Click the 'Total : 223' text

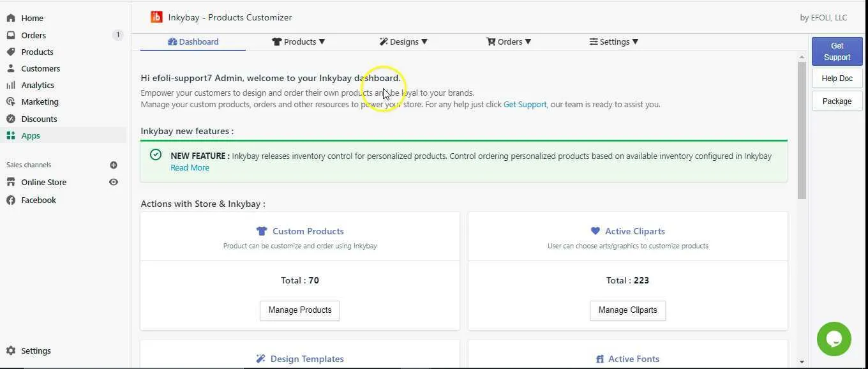tap(627, 280)
